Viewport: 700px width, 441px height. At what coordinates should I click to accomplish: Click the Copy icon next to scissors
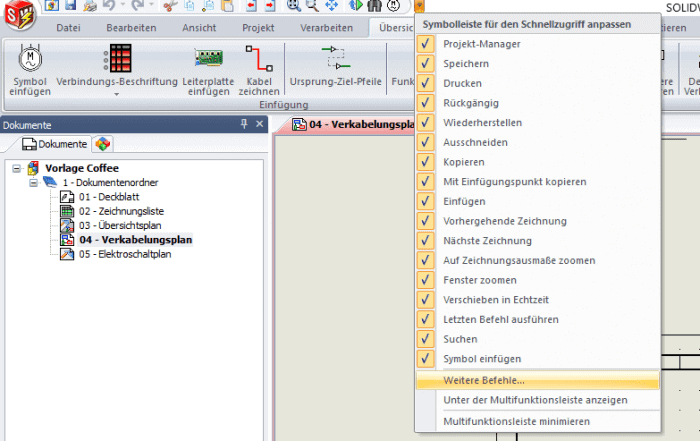[x=189, y=5]
